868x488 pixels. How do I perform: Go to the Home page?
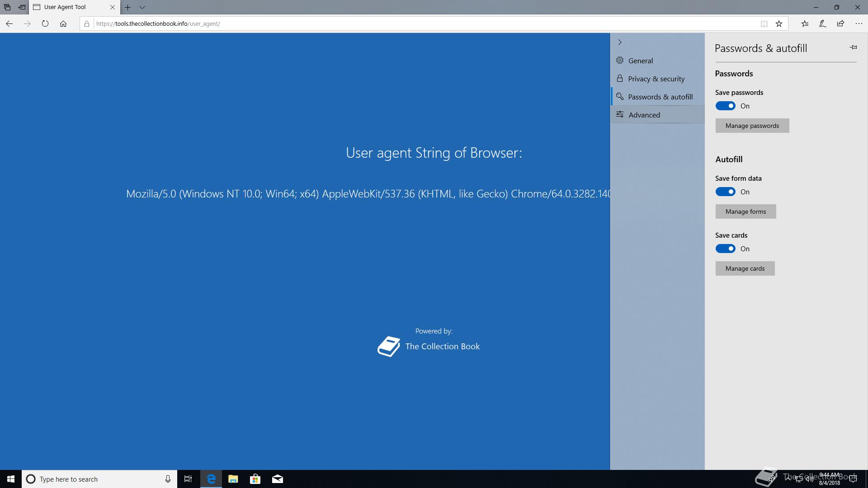click(63, 24)
